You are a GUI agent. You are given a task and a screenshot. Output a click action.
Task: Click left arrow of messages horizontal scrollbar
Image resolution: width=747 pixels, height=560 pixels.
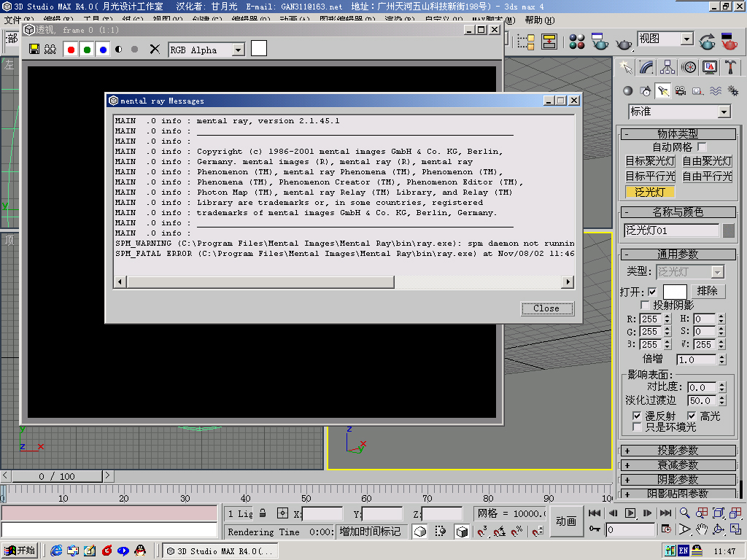(x=120, y=282)
